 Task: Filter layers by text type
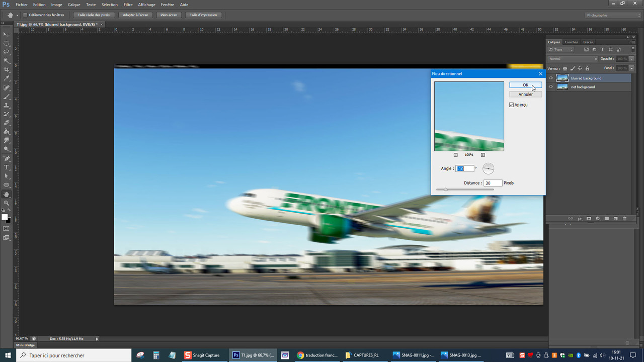pyautogui.click(x=603, y=50)
